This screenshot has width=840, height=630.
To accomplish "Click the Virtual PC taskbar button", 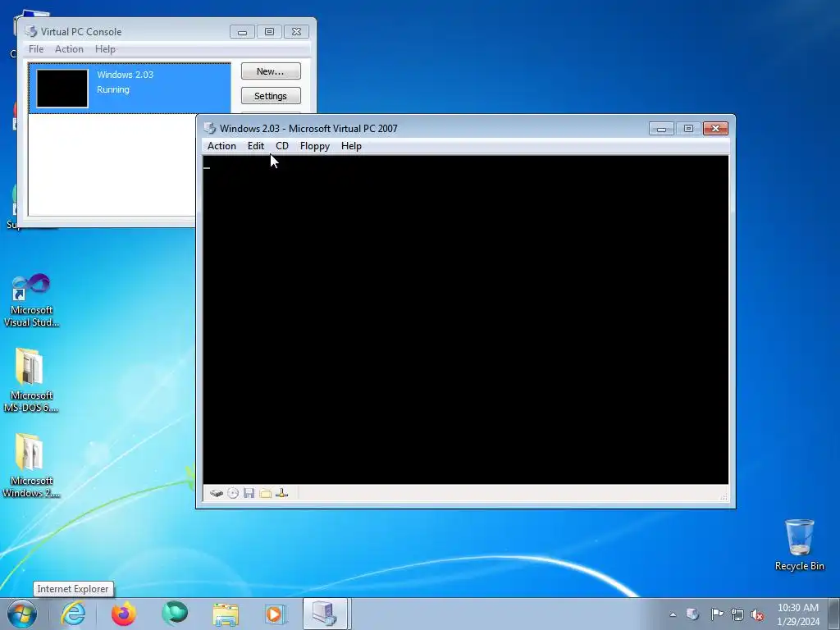I will (x=326, y=614).
